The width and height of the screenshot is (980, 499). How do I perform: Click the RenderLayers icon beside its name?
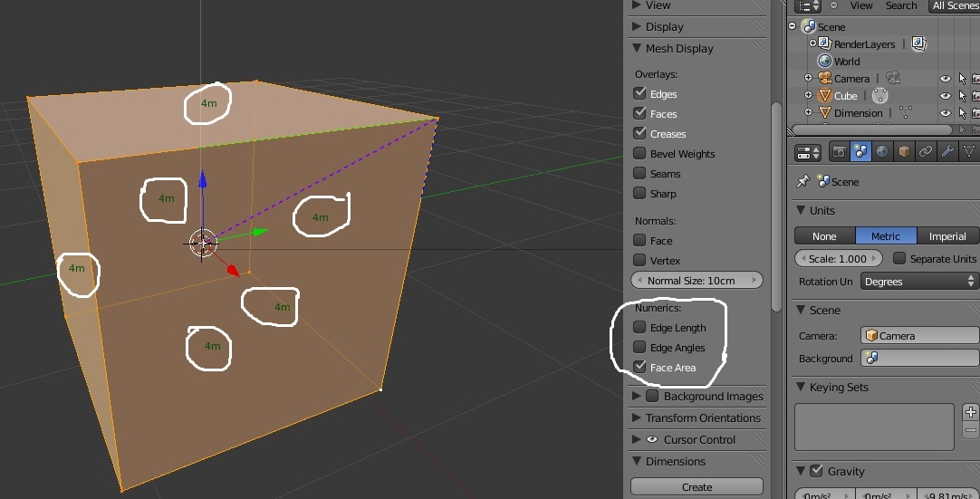click(x=825, y=43)
